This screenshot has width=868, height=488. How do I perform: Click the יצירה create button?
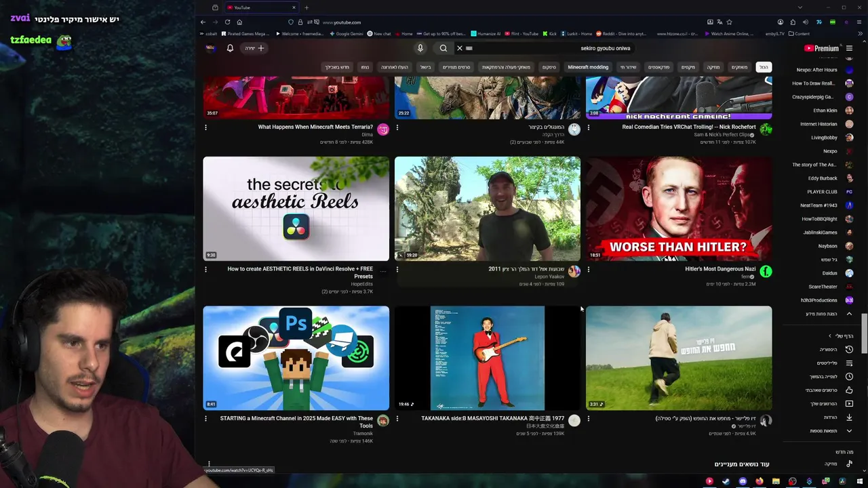point(255,48)
